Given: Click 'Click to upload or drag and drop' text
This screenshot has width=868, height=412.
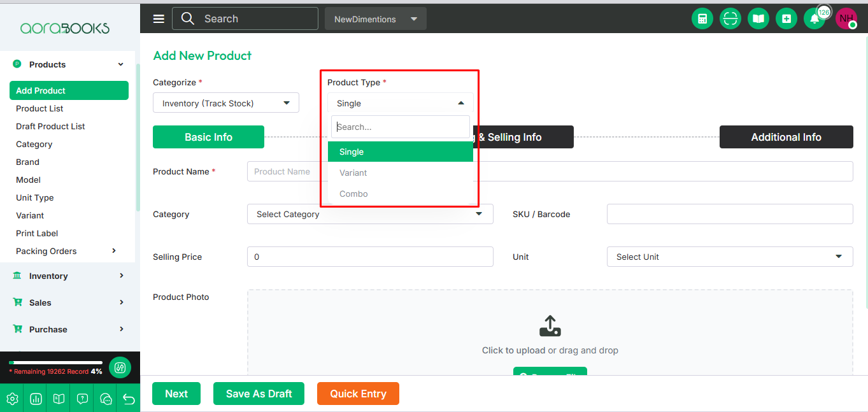Looking at the screenshot, I should (550, 350).
